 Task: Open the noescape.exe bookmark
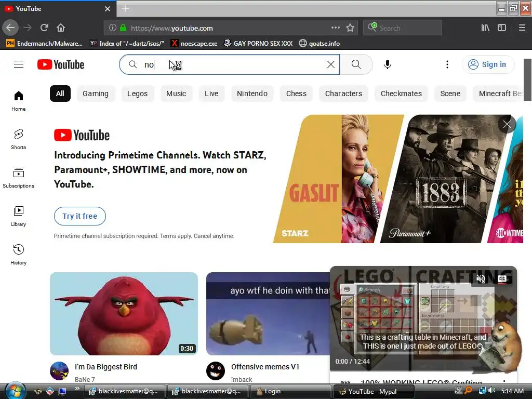[194, 44]
